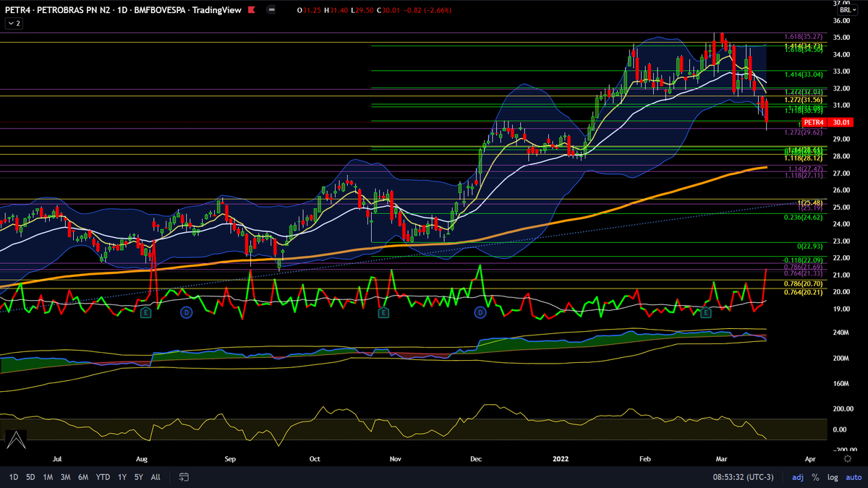Expand the collapsed indicators legend showing 2
The image size is (868, 488).
(14, 23)
